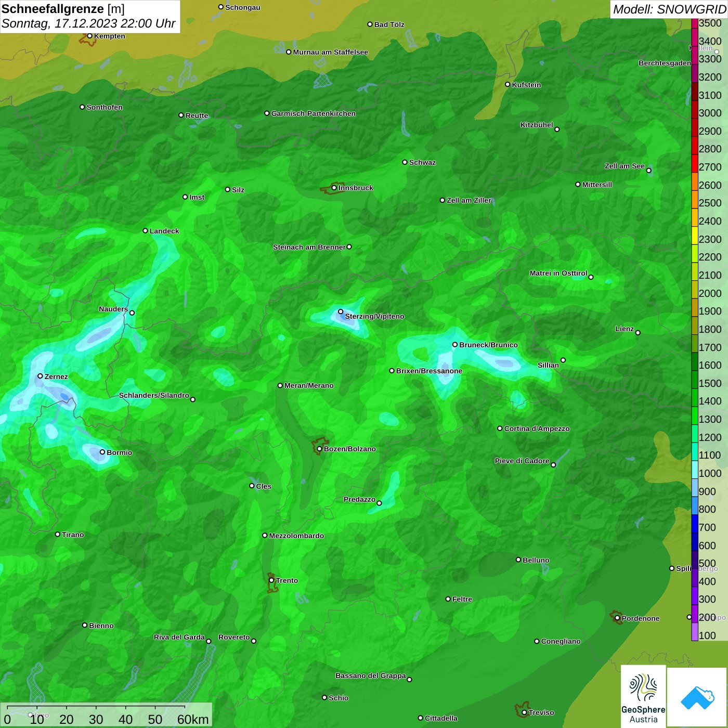Click the Steinach am Brenner label
Viewport: 728px width, 728px height.
(x=309, y=247)
